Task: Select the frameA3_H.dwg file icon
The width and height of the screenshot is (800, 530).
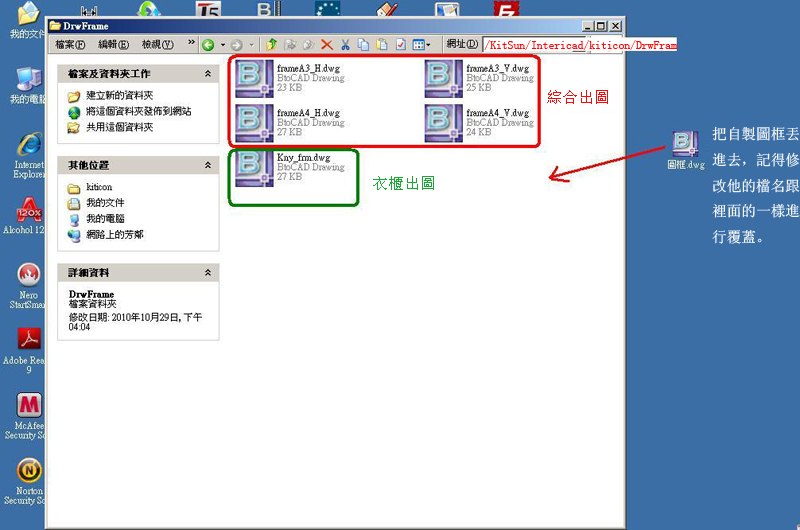Action: click(x=255, y=80)
